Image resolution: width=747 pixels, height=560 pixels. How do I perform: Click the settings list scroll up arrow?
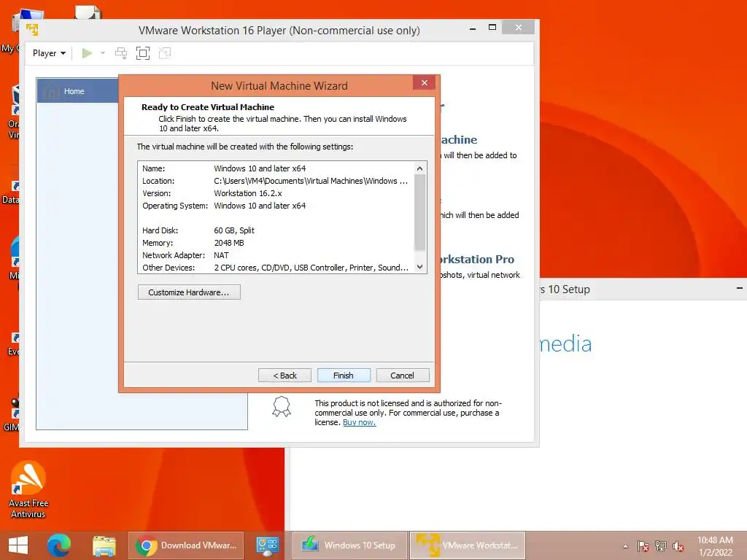pos(419,168)
